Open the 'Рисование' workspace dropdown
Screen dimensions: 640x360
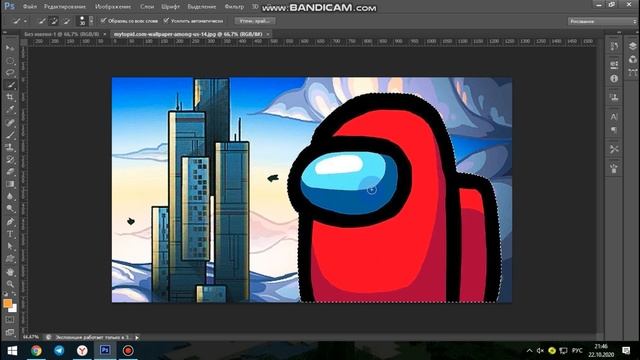pos(602,21)
